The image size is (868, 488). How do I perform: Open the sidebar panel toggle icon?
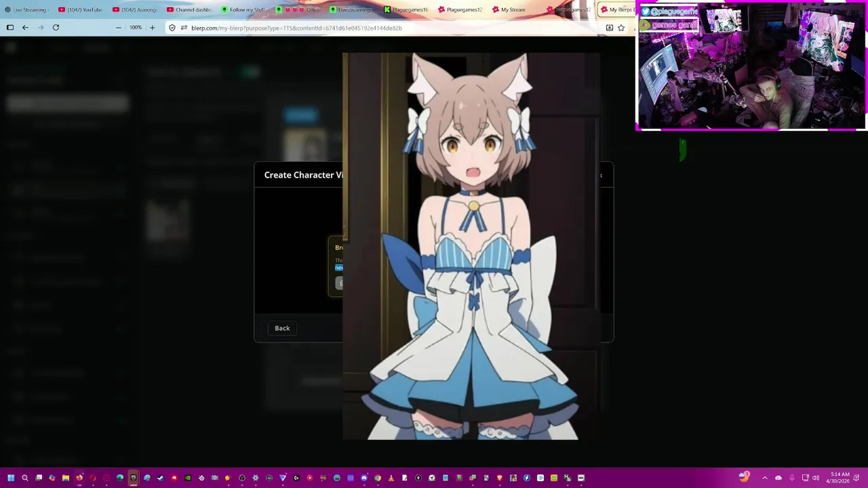10,28
